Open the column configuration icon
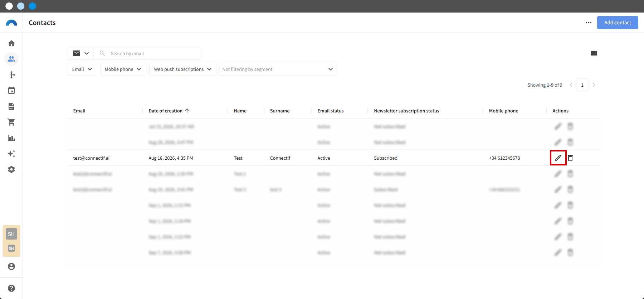 click(x=594, y=53)
